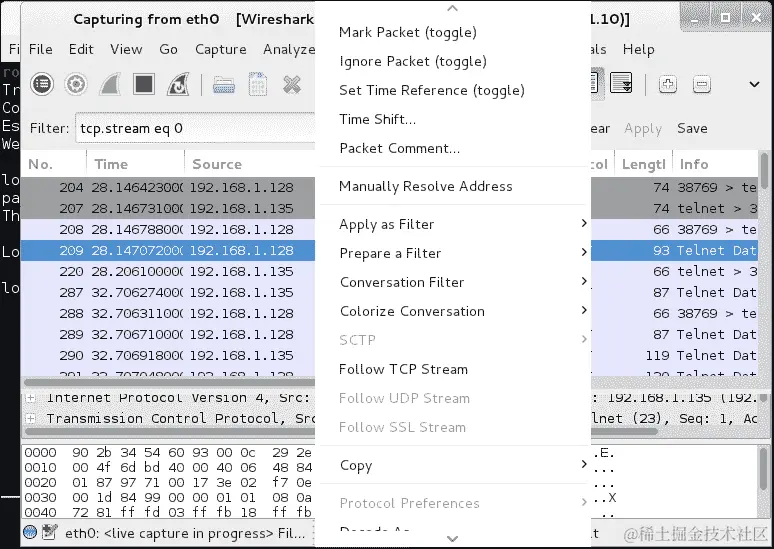The image size is (774, 549).
Task: Click the packet list horizontal scrollbar
Action: click(169, 382)
